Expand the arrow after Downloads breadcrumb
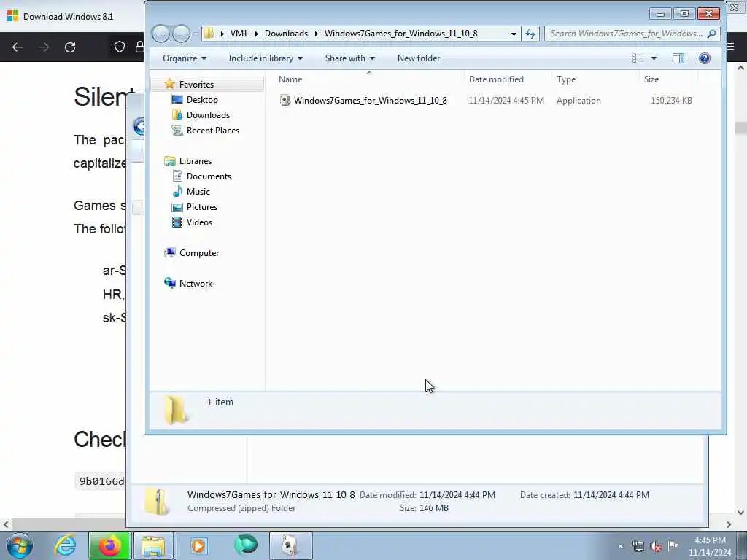 (317, 34)
